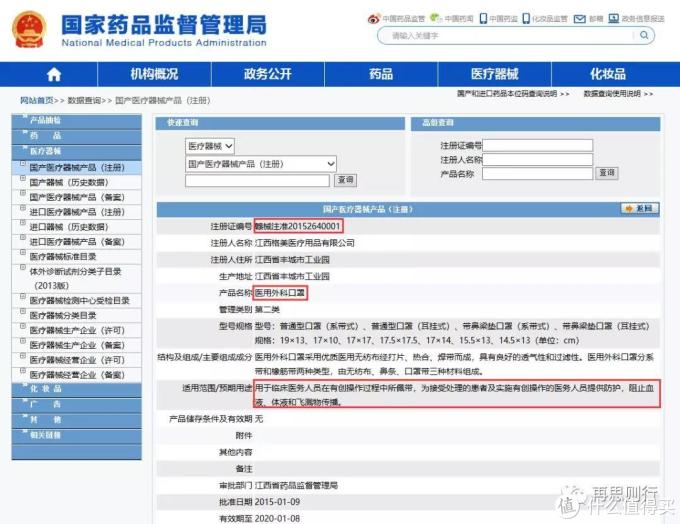Click the 查询 button in quick search

[x=346, y=180]
